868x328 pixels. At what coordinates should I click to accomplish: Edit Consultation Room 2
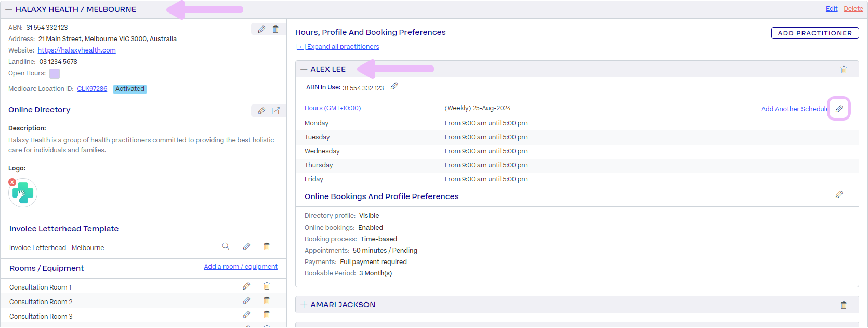[246, 300]
